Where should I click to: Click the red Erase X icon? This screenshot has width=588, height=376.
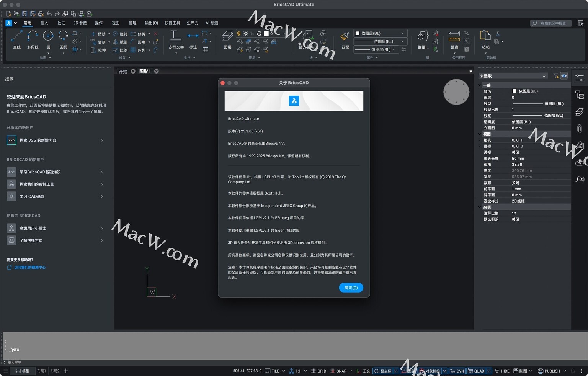[155, 34]
